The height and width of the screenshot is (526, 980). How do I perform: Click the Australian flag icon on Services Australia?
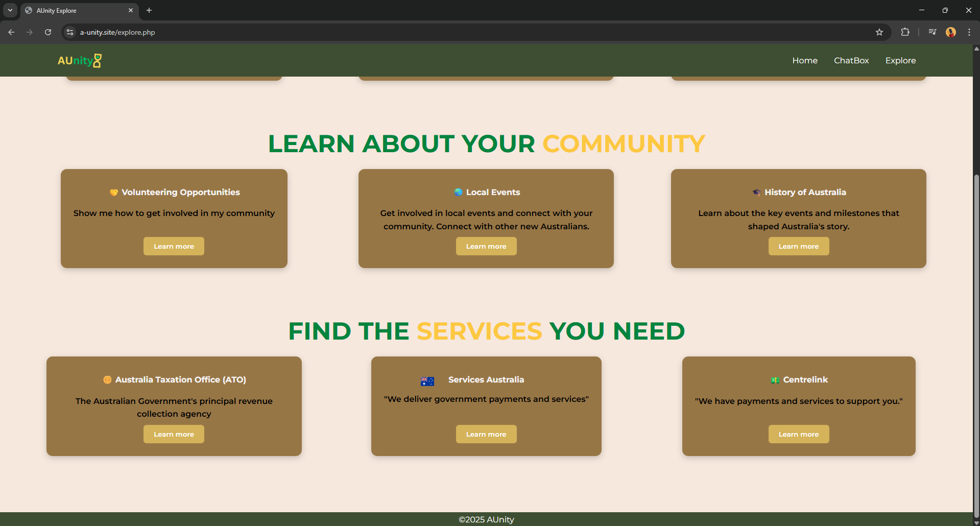pos(427,381)
